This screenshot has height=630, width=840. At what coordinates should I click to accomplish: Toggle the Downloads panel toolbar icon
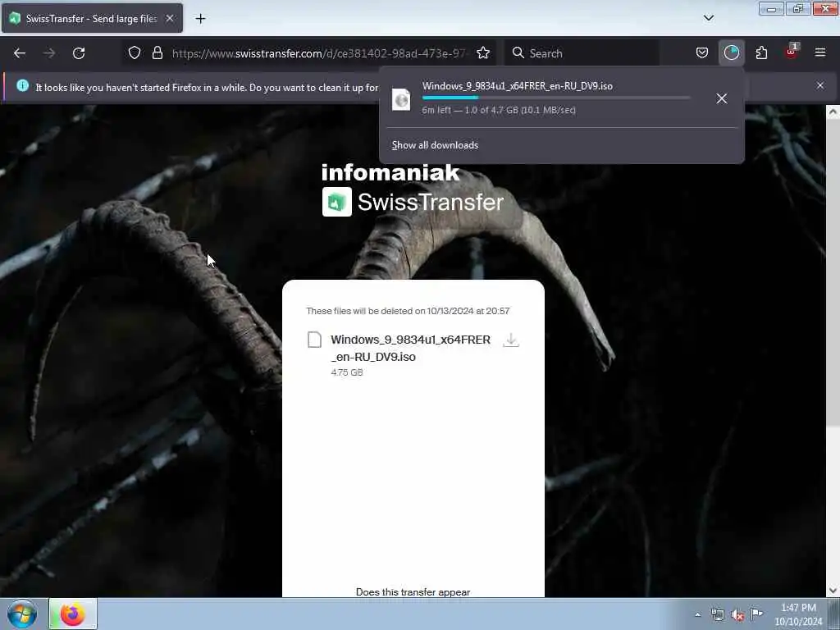(731, 52)
